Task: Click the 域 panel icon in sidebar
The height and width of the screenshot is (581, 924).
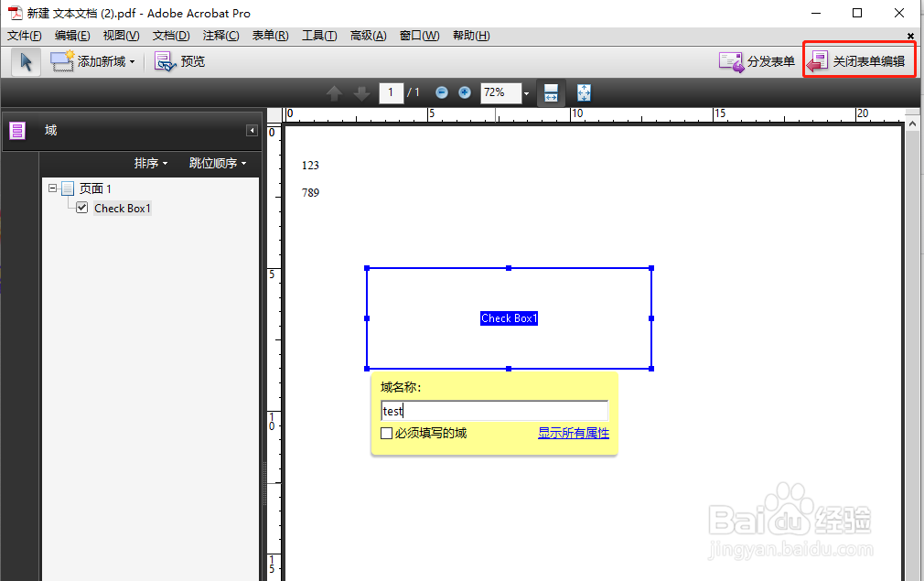Action: (16, 130)
